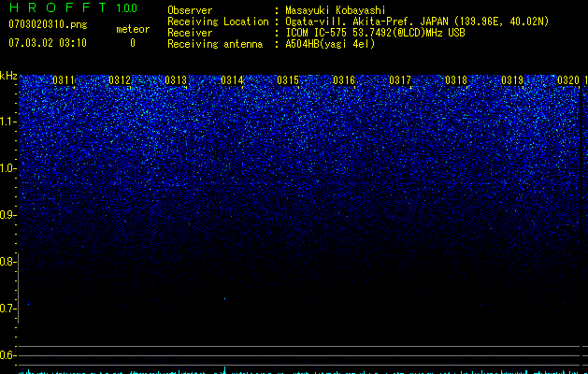Click the Receiving antenna label
This screenshot has width=588, height=374.
(x=215, y=44)
